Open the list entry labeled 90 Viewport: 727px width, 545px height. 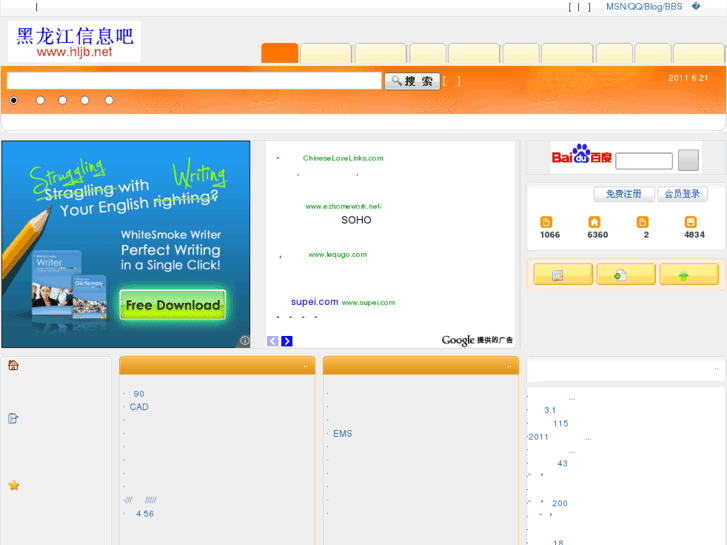coord(139,394)
